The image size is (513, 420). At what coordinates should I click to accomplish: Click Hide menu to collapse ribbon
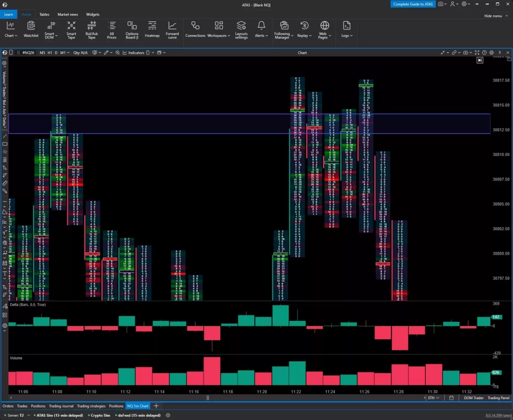pyautogui.click(x=496, y=16)
